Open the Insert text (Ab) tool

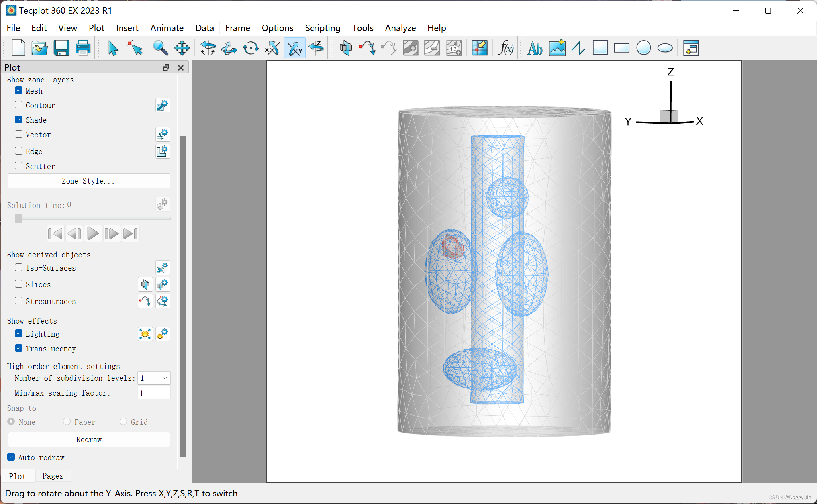click(x=535, y=48)
